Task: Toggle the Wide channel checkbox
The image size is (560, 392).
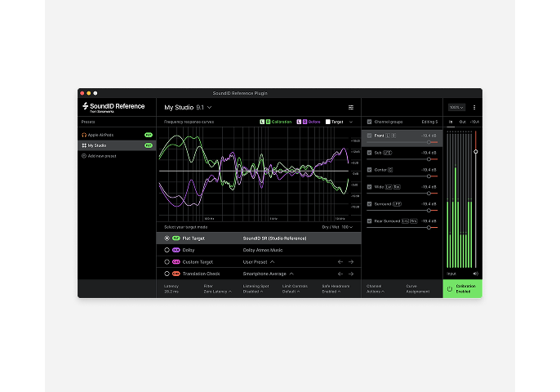Action: coord(369,187)
